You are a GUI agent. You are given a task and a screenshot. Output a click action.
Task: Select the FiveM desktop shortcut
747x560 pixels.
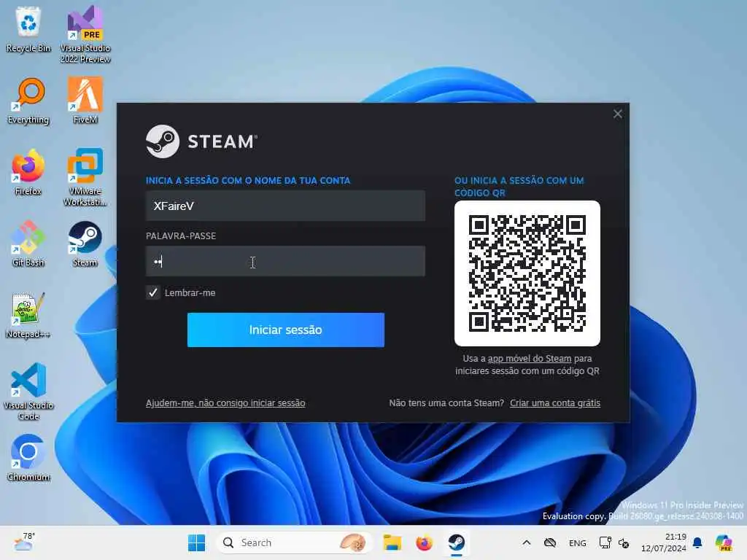pyautogui.click(x=85, y=101)
